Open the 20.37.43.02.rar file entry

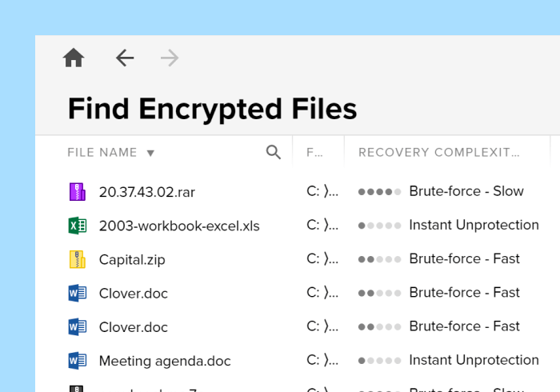146,192
